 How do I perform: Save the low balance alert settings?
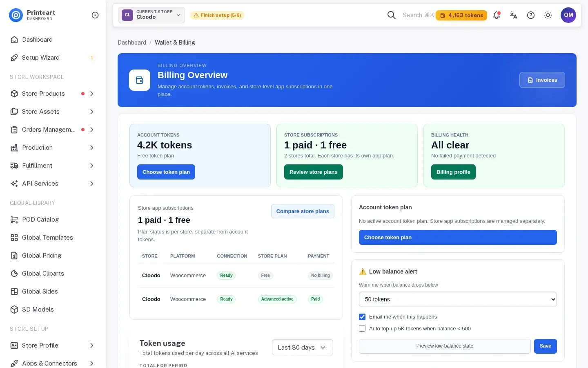coord(546,346)
